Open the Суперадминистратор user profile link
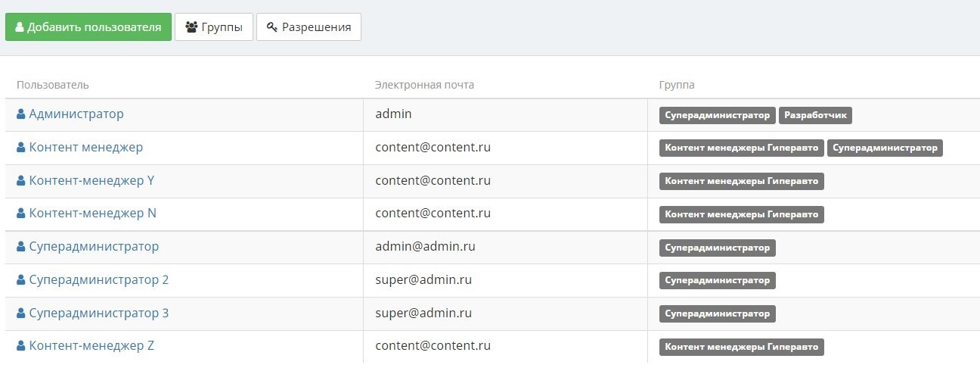Screen dimensions: 980x368 tap(94, 247)
